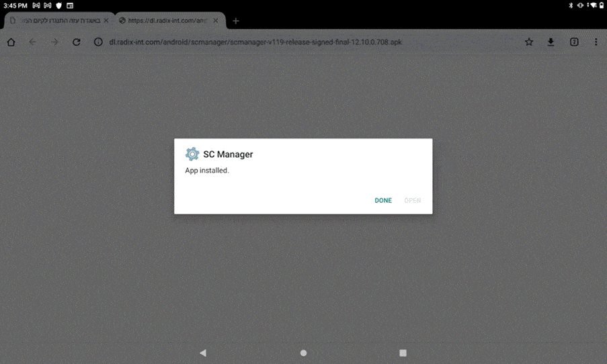
Task: Open downloads with the download icon
Action: (551, 42)
